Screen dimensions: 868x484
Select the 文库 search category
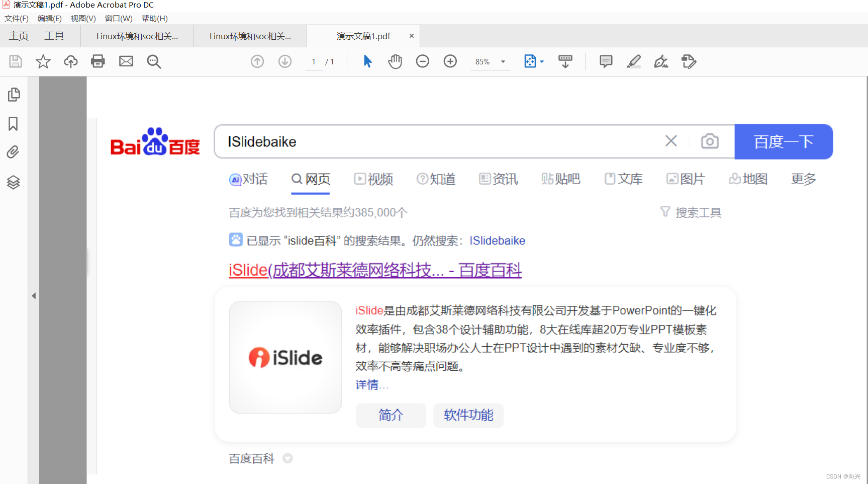[x=623, y=179]
